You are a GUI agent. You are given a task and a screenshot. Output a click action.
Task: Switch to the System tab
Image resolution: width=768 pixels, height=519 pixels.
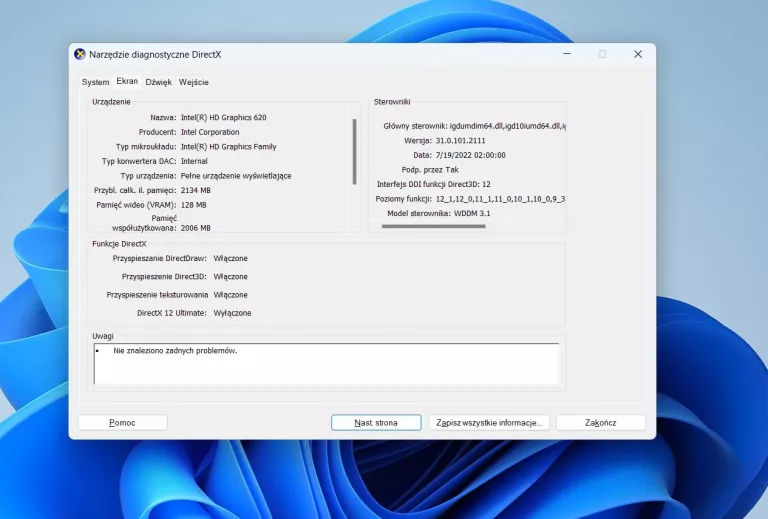[96, 82]
